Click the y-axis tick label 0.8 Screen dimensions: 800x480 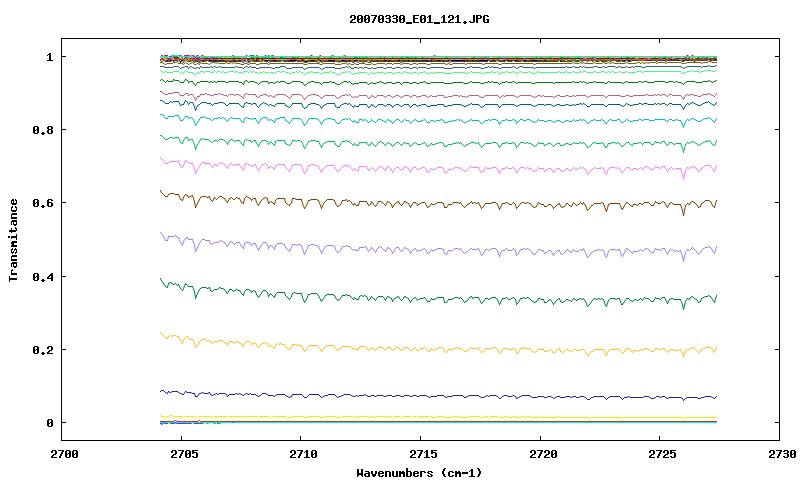(x=43, y=130)
